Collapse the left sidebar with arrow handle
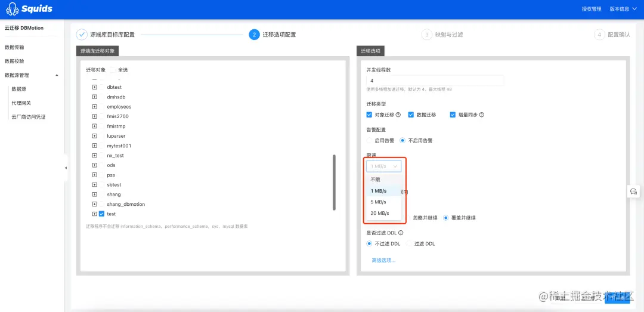 pos(66,168)
